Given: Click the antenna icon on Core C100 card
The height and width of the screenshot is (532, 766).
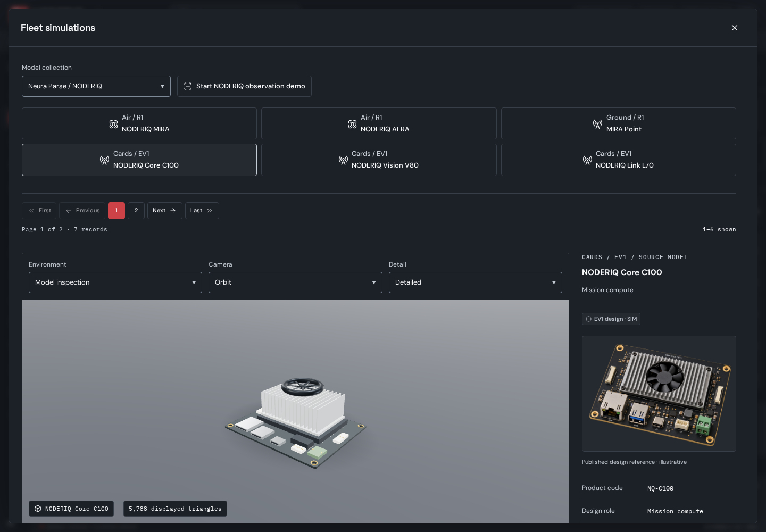Looking at the screenshot, I should pyautogui.click(x=105, y=160).
